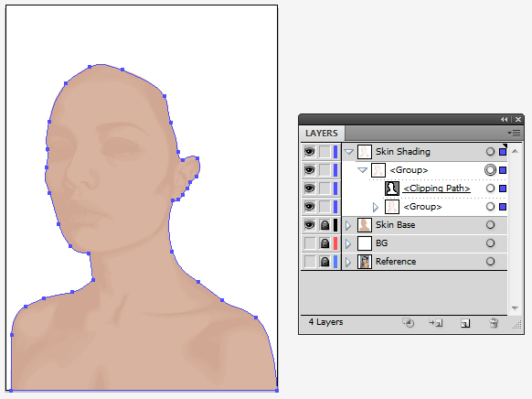Open the Layers panel flyout menu

click(514, 133)
